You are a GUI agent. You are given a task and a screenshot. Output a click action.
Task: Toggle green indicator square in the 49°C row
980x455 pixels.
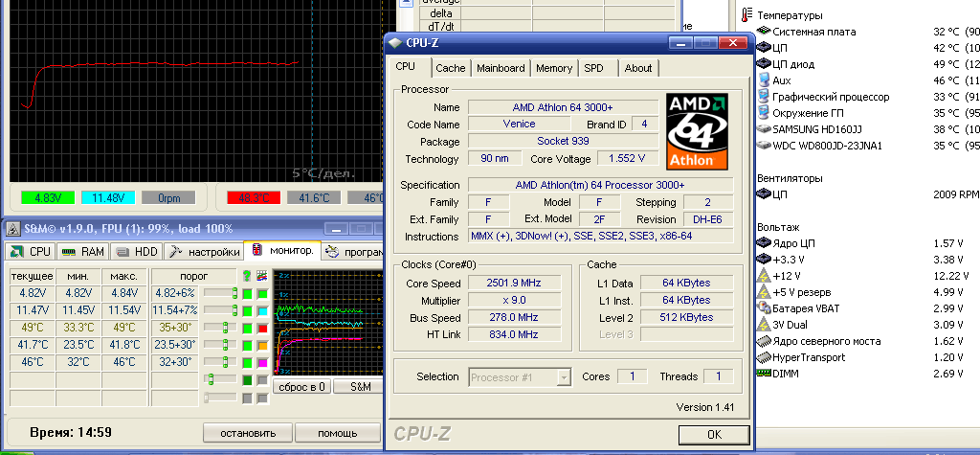click(x=249, y=328)
